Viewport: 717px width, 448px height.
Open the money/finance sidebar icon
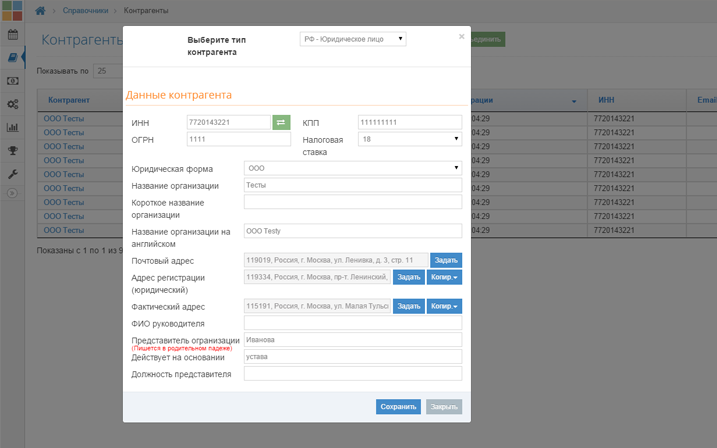coord(13,81)
